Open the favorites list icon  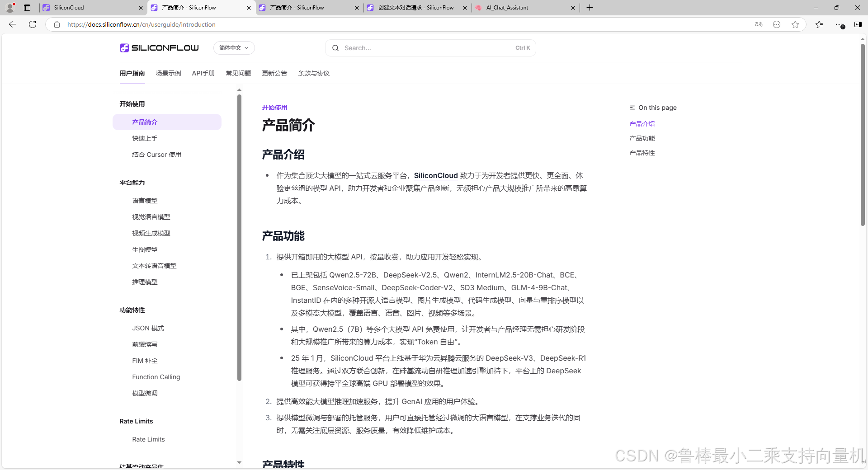pos(819,24)
